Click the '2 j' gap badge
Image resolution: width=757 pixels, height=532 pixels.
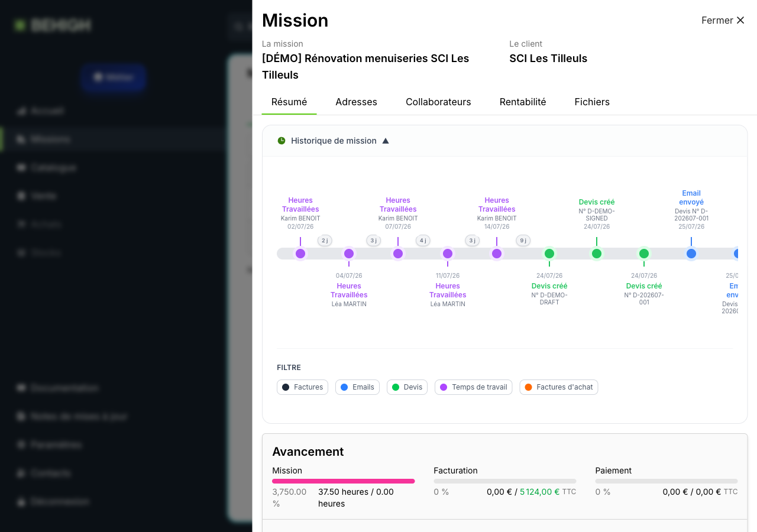pos(325,241)
